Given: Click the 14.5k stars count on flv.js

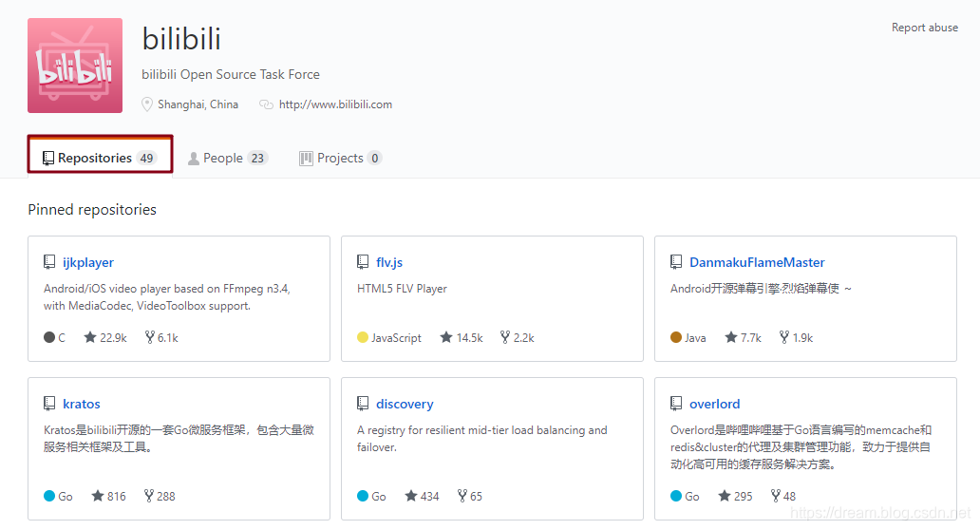Looking at the screenshot, I should 469,338.
